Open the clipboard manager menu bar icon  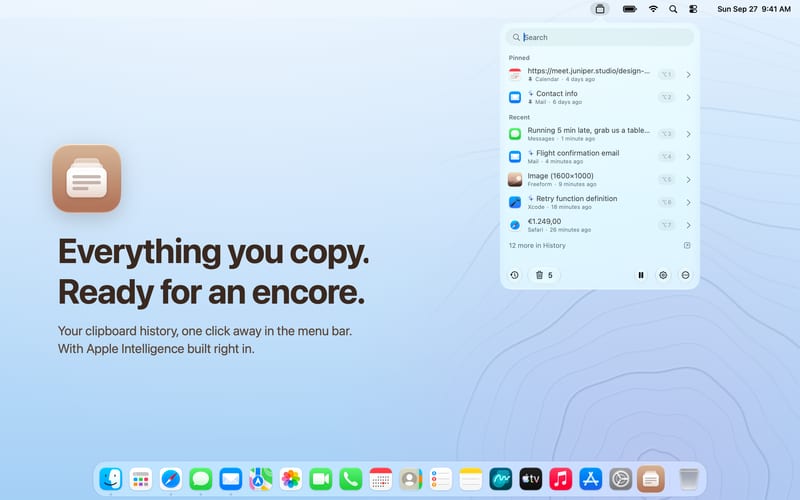coord(600,9)
